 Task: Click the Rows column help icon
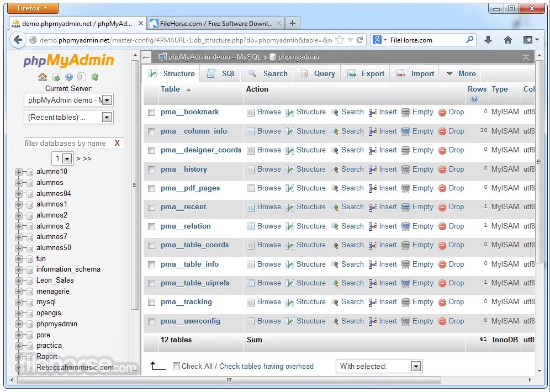coord(474,99)
